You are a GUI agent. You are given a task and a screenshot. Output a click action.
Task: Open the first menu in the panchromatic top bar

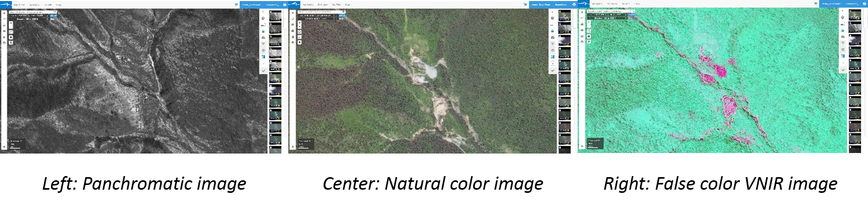(x=19, y=5)
